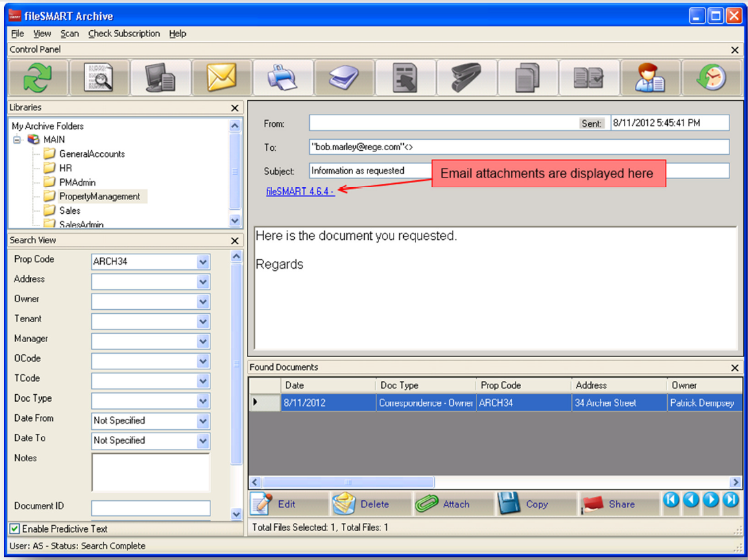
Task: Click the Prop Code column header
Action: [523, 385]
